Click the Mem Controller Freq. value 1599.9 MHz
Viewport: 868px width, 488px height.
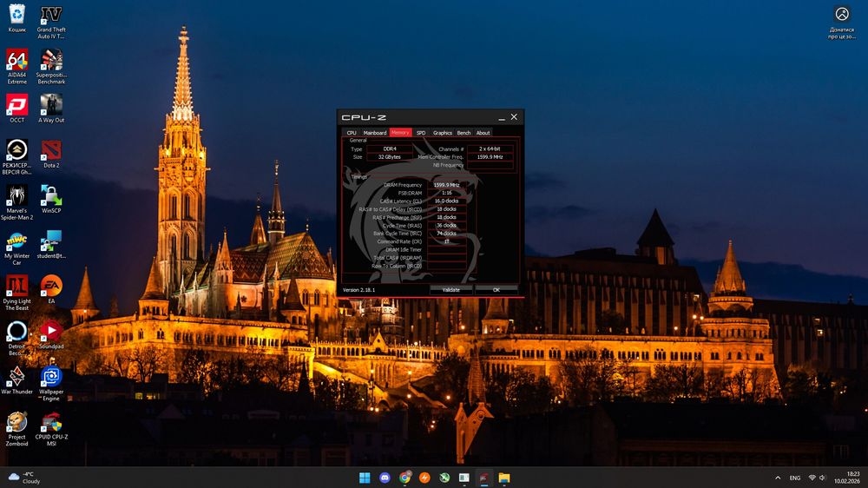pos(490,157)
